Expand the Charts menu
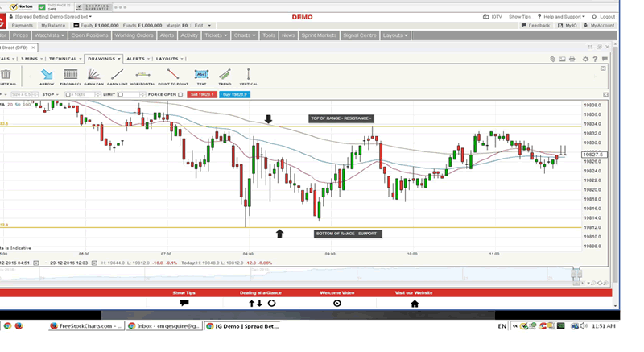Screen dimensions: 644x352 click(245, 35)
